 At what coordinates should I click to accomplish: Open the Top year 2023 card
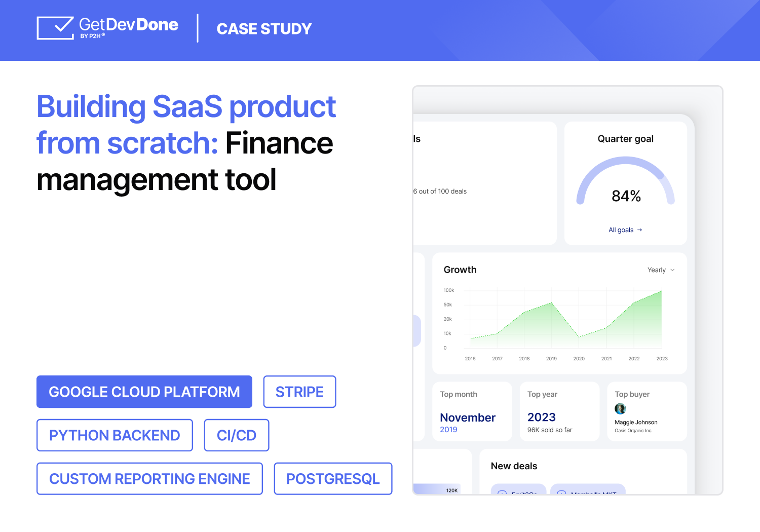[x=559, y=411]
